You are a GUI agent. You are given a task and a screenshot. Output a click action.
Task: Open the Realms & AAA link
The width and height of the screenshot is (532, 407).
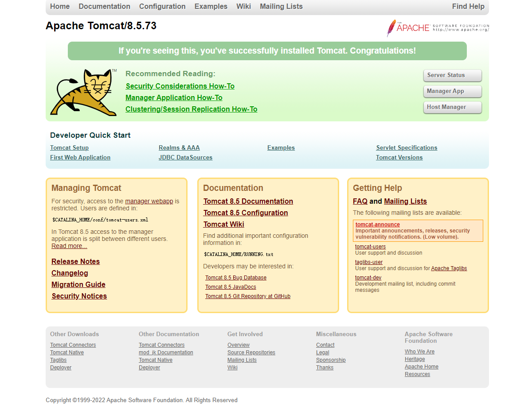point(179,147)
